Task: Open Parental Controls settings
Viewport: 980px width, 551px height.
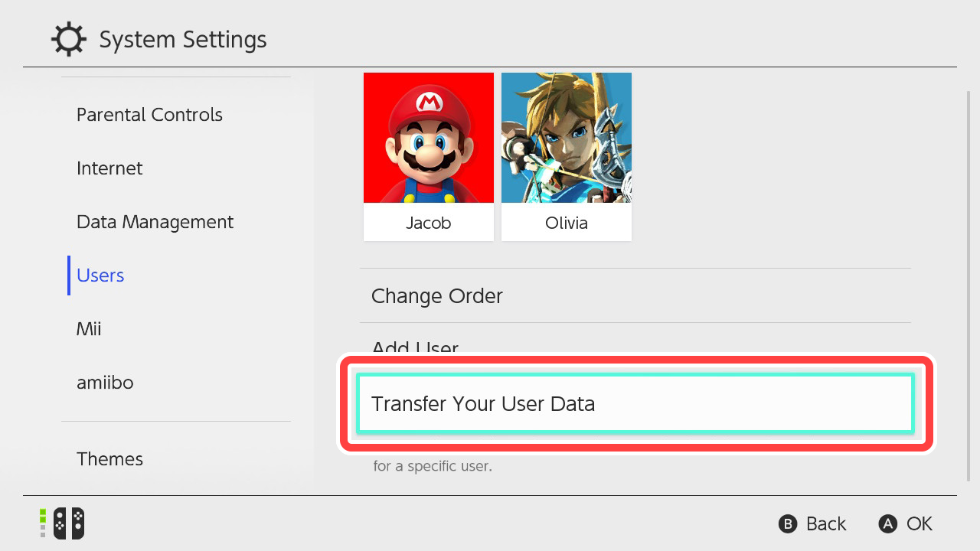Action: (x=149, y=115)
